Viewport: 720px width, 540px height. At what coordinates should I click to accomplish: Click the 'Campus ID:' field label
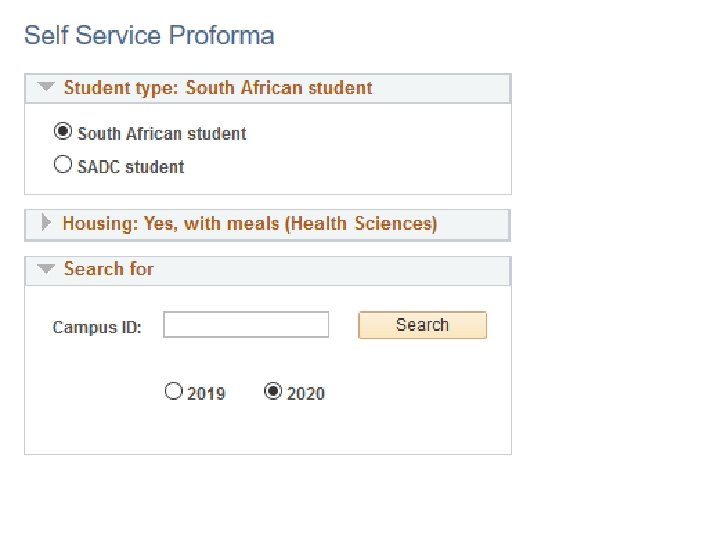pos(97,328)
